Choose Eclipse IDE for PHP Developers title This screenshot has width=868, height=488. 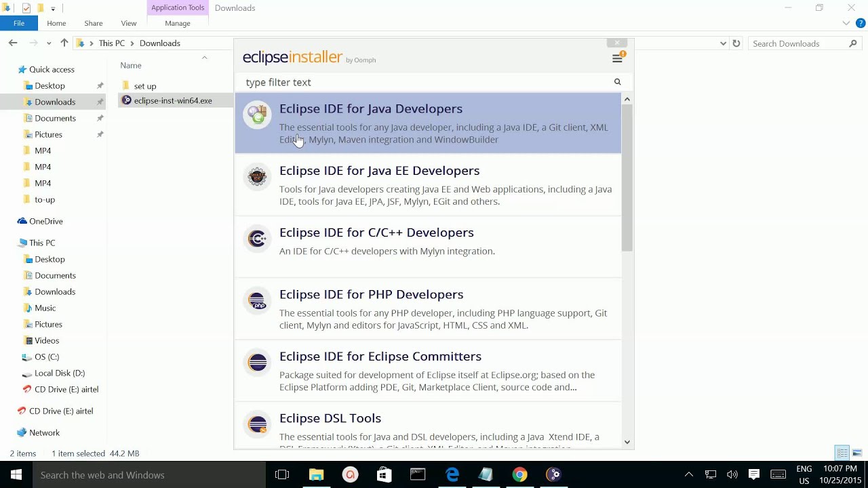tap(371, 294)
